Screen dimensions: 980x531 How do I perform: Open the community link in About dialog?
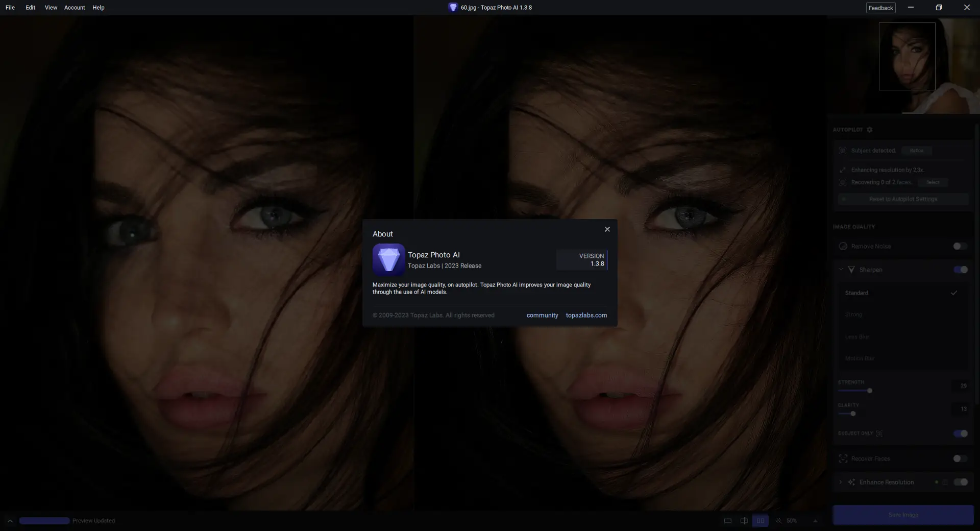coord(542,316)
